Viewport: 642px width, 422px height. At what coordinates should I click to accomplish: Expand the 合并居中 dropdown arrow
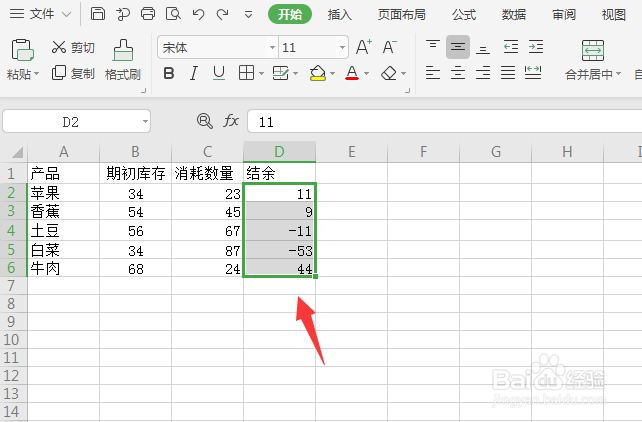pos(619,74)
